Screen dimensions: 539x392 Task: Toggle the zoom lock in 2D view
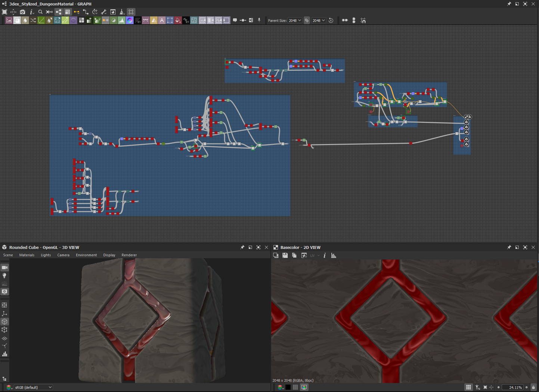tap(533, 387)
